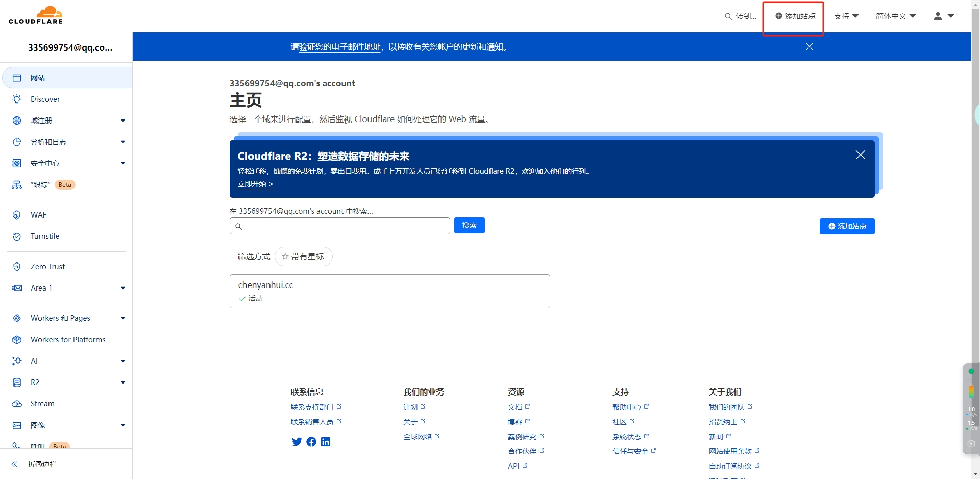Expand the 域注册 submenu arrow
980x479 pixels.
123,121
